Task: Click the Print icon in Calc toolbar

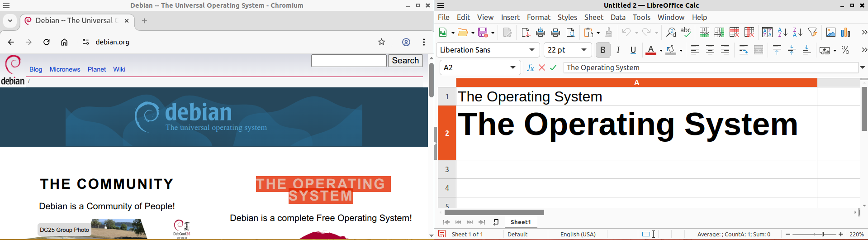Action: click(x=555, y=33)
